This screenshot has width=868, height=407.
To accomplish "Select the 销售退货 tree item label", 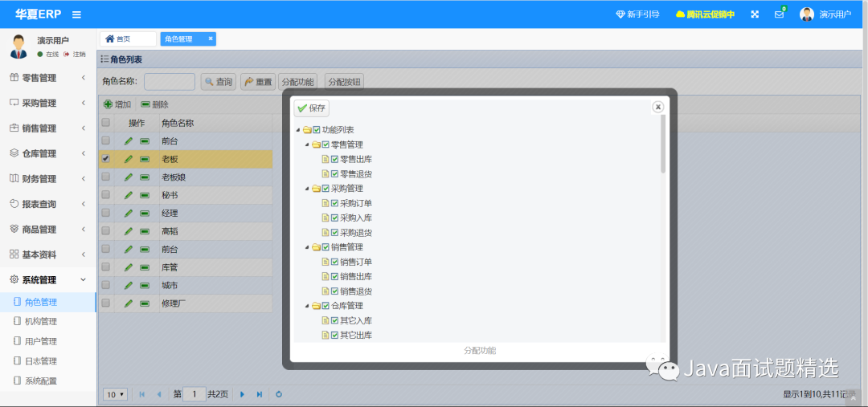I will 356,291.
